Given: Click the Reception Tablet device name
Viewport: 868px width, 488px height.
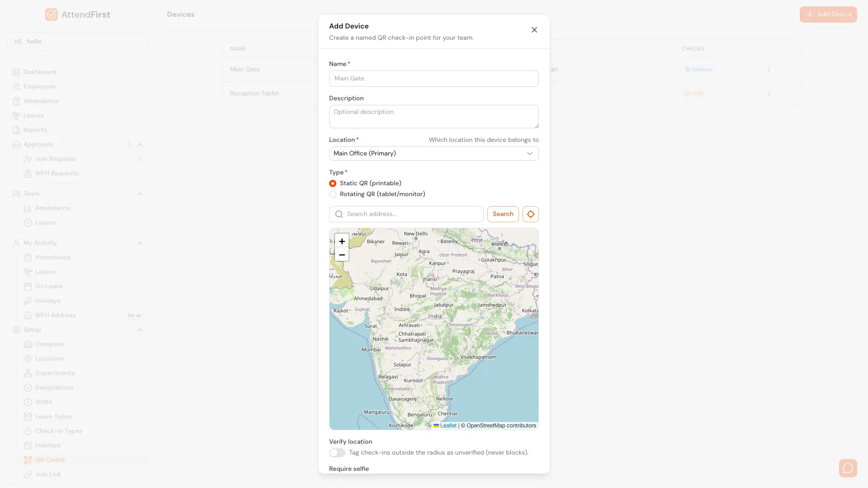Looking at the screenshot, I should pos(255,94).
